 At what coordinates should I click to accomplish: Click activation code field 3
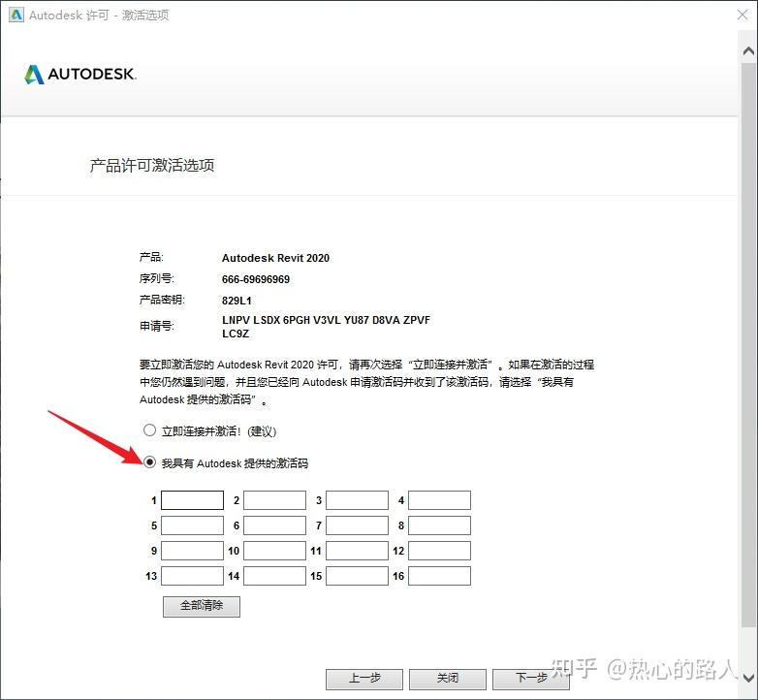357,500
